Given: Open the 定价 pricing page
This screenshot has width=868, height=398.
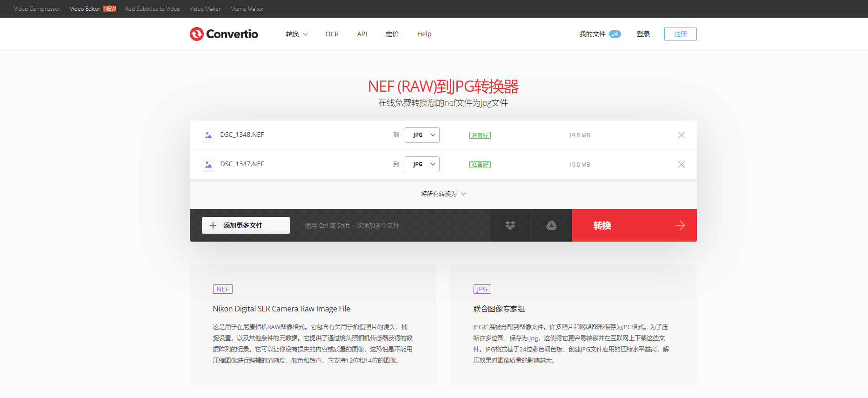Looking at the screenshot, I should coord(392,34).
